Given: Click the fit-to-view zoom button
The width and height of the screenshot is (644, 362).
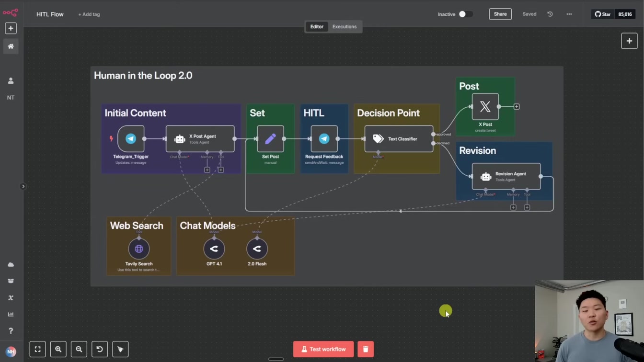Looking at the screenshot, I should (x=37, y=349).
